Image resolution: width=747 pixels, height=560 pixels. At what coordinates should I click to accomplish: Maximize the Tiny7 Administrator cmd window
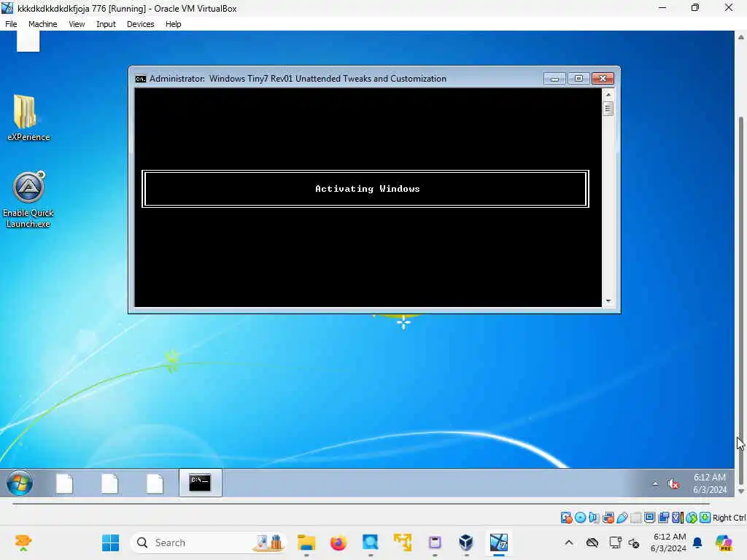pyautogui.click(x=578, y=79)
